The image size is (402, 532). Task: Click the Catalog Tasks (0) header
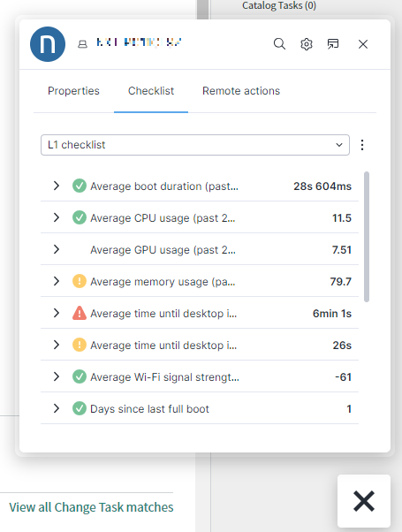pos(279,6)
